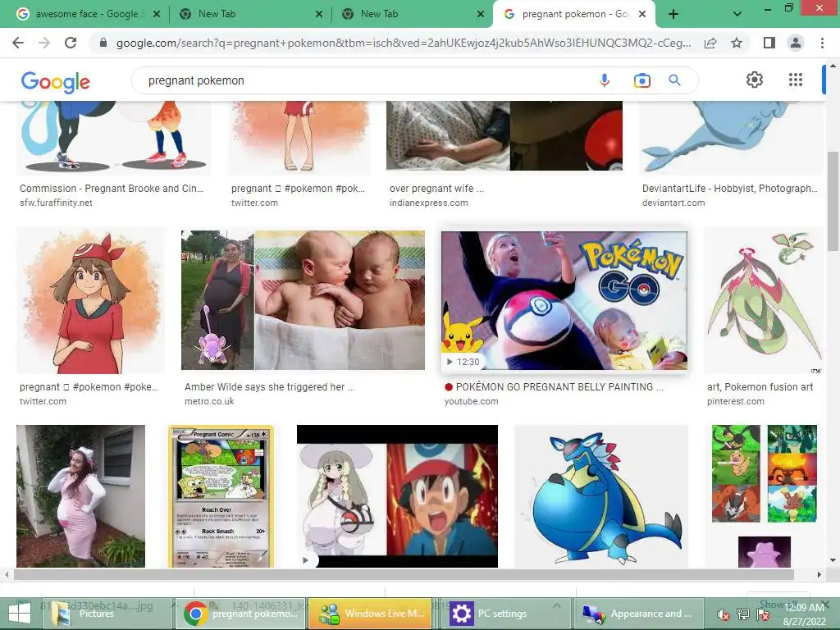Click the Google search text box
Viewport: 840px width, 630px height.
(364, 80)
